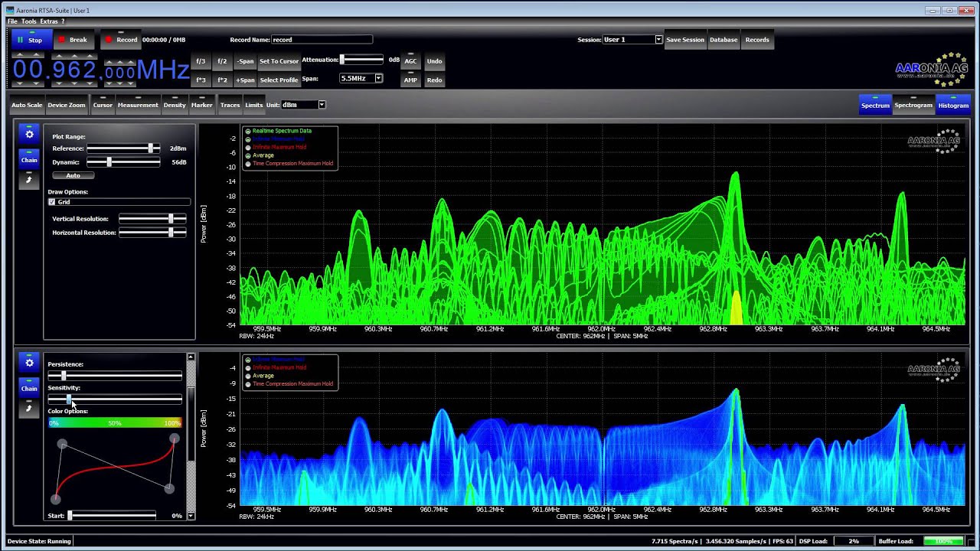
Task: Toggle the AGC button
Action: tap(410, 61)
